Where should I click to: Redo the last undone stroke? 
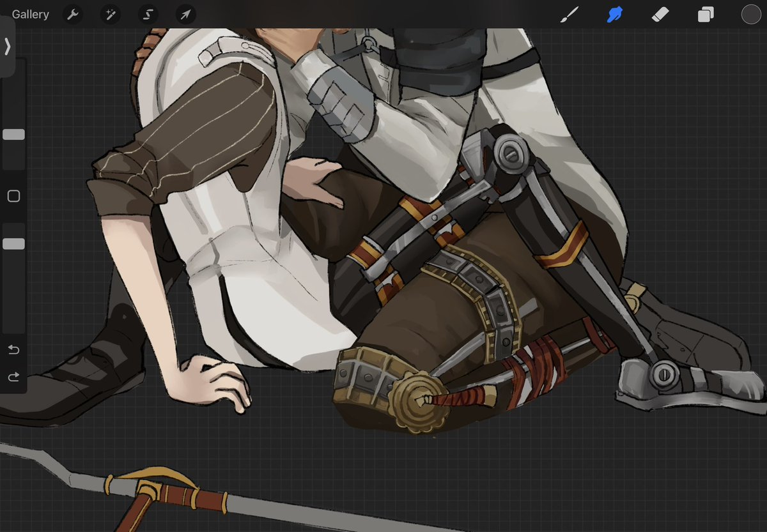point(13,377)
